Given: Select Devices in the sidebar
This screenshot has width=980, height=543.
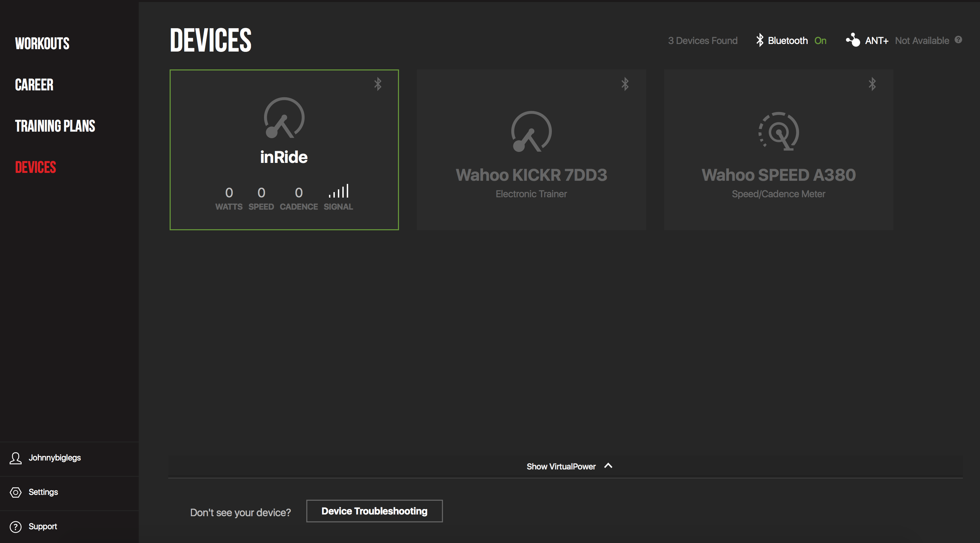Looking at the screenshot, I should pyautogui.click(x=36, y=167).
